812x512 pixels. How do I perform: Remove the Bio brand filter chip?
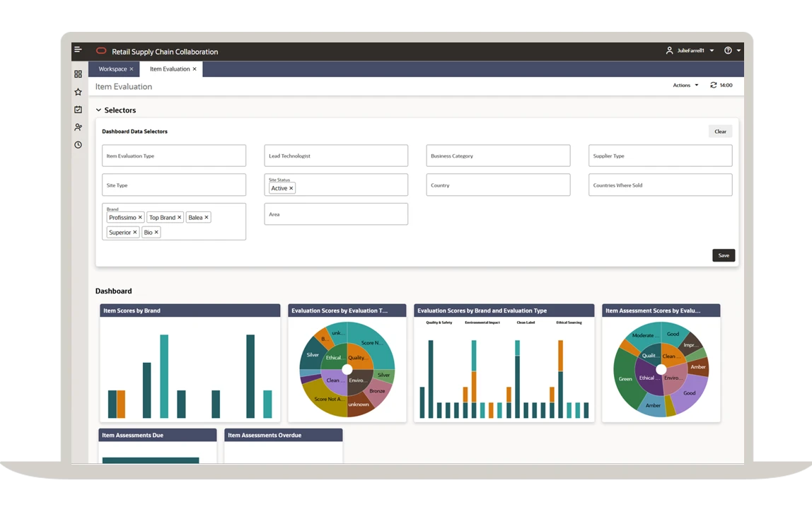[x=156, y=232]
